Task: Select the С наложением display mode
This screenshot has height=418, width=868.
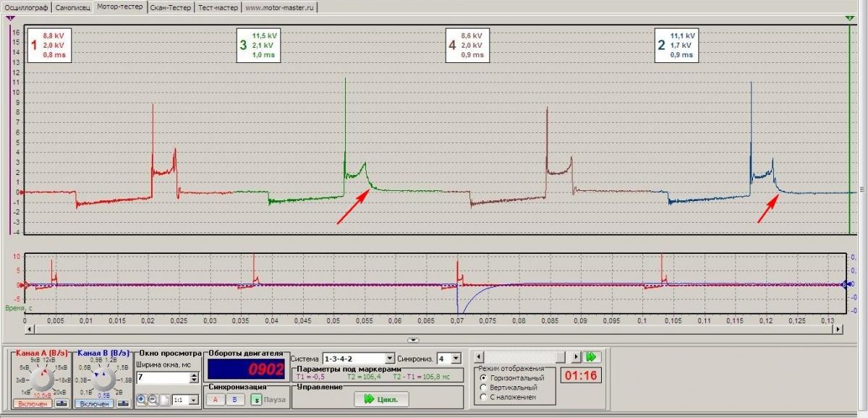Action: pyautogui.click(x=483, y=396)
